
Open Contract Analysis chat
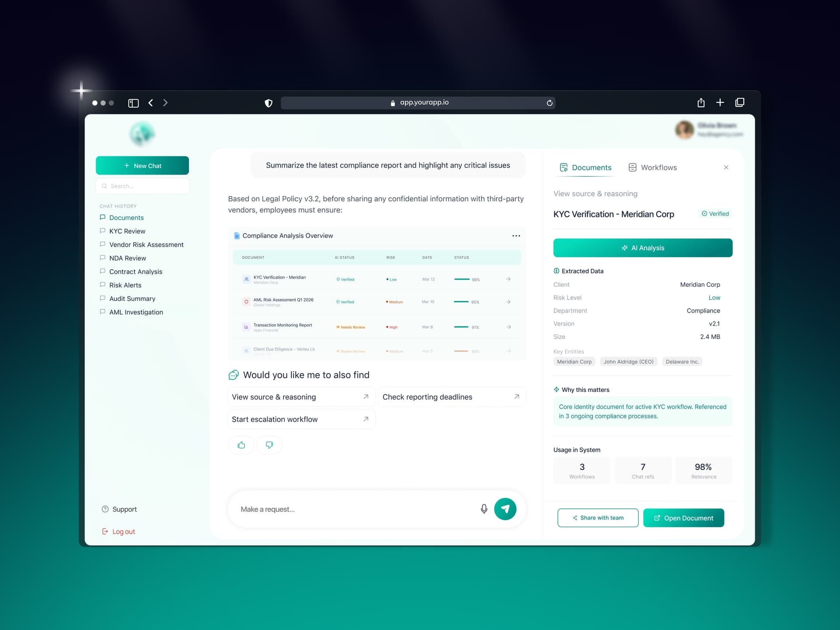coord(131,272)
